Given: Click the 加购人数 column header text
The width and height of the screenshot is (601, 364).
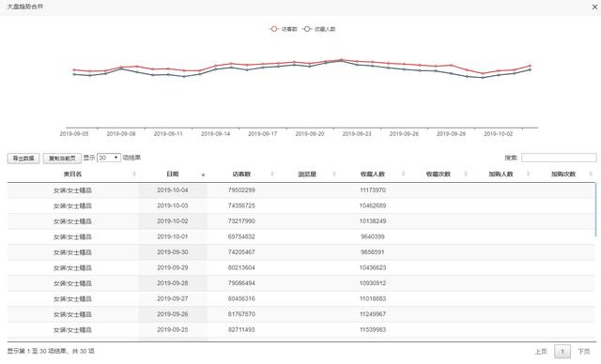Looking at the screenshot, I should pos(501,174).
